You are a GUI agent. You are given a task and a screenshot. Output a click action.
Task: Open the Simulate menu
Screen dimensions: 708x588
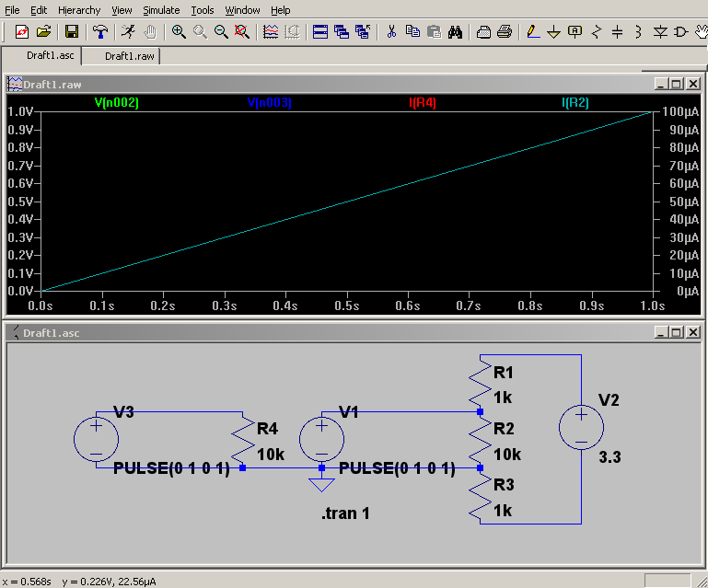(x=161, y=10)
